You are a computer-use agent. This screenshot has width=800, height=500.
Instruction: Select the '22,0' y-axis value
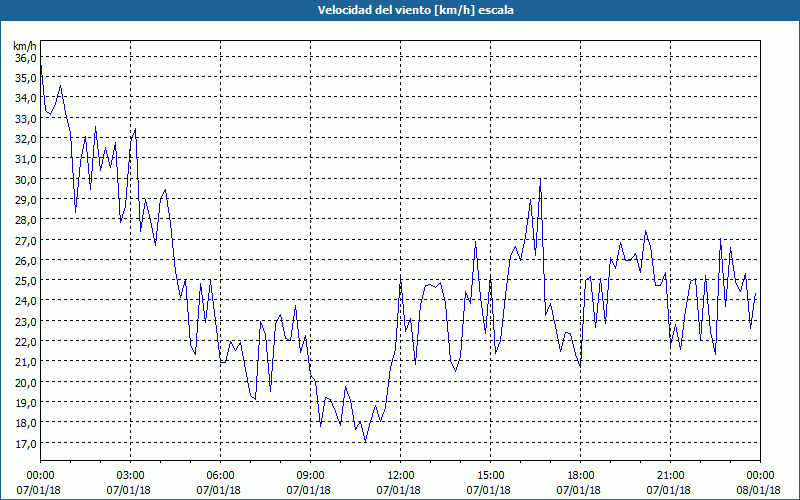[26, 342]
